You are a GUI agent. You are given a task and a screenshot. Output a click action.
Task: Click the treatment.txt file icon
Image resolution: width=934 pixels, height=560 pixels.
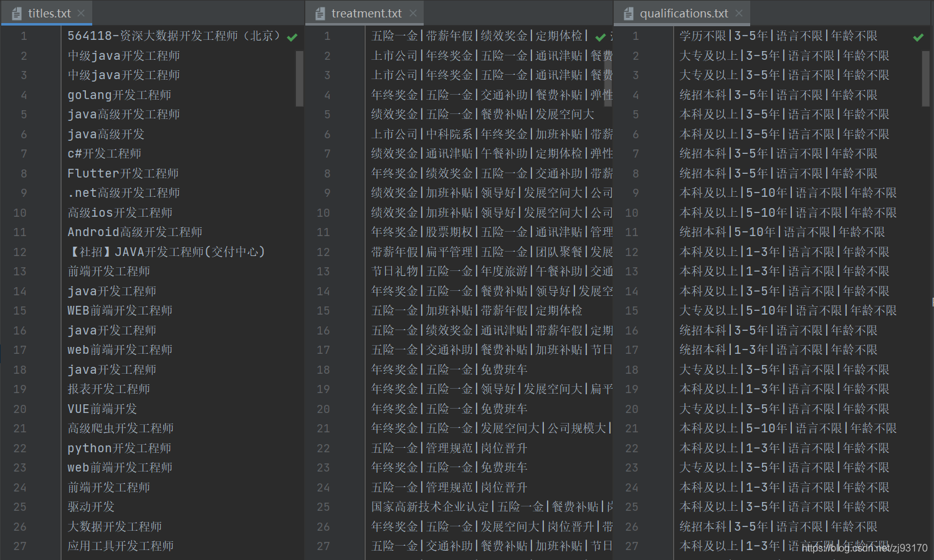point(320,13)
